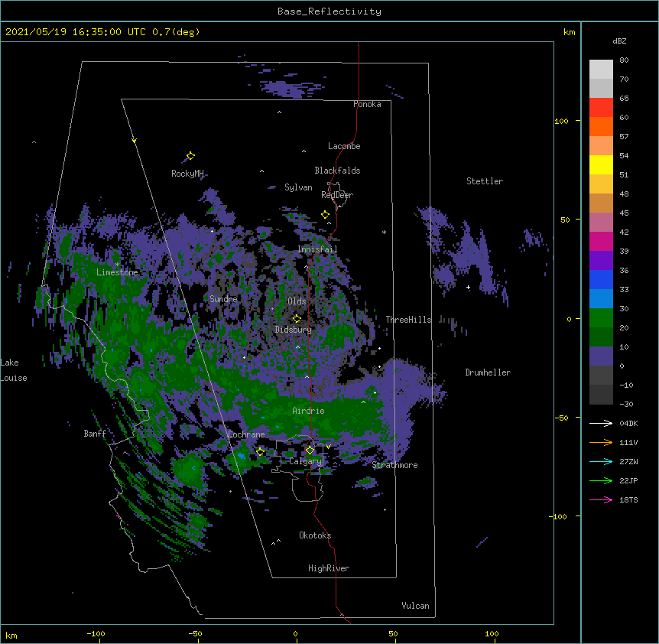Click the Didsbury town label
Image resolution: width=659 pixels, height=644 pixels.
pos(294,330)
